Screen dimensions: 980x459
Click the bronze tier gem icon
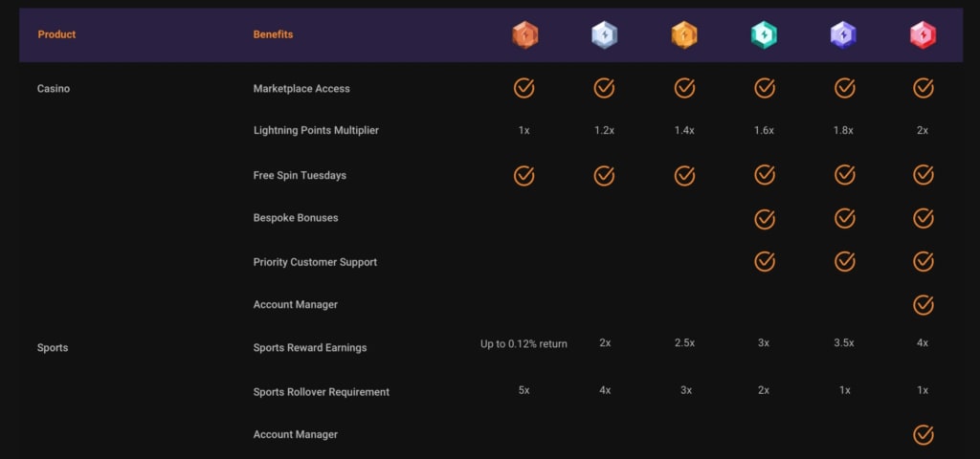coord(524,34)
